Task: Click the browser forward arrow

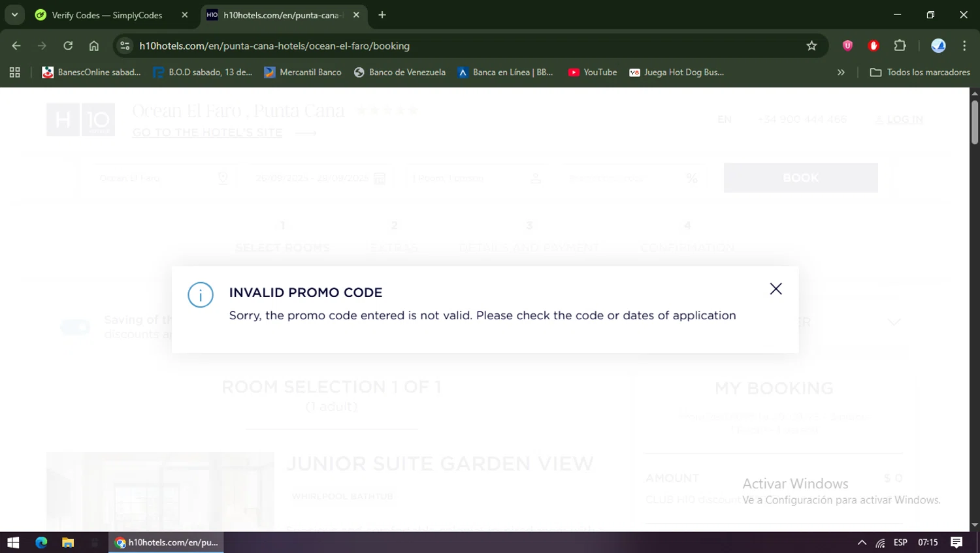Action: point(42,46)
